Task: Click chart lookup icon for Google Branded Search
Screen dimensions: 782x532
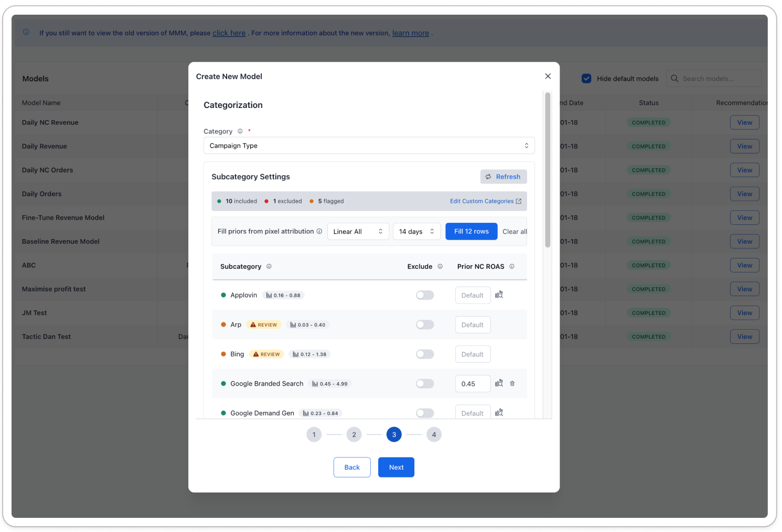Action: (x=499, y=383)
